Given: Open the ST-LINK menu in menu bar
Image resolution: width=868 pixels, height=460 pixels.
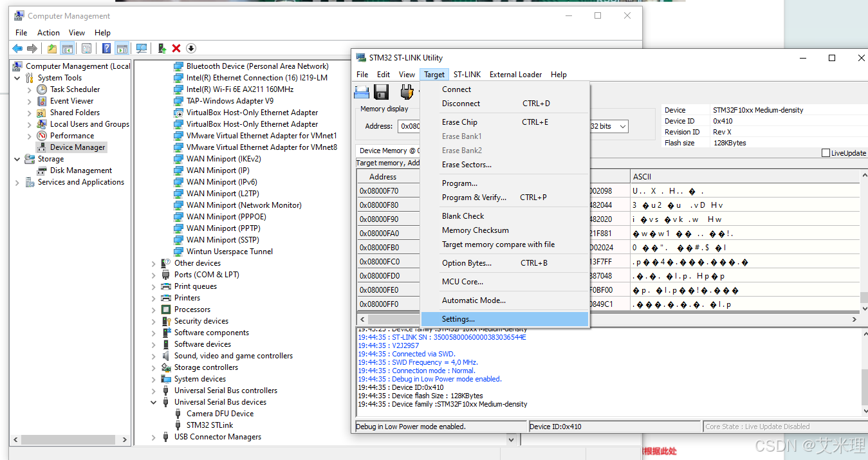Looking at the screenshot, I should point(467,75).
